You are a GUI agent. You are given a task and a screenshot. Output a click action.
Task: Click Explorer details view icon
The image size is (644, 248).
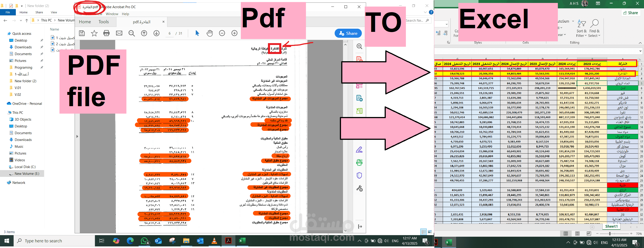pos(424,232)
